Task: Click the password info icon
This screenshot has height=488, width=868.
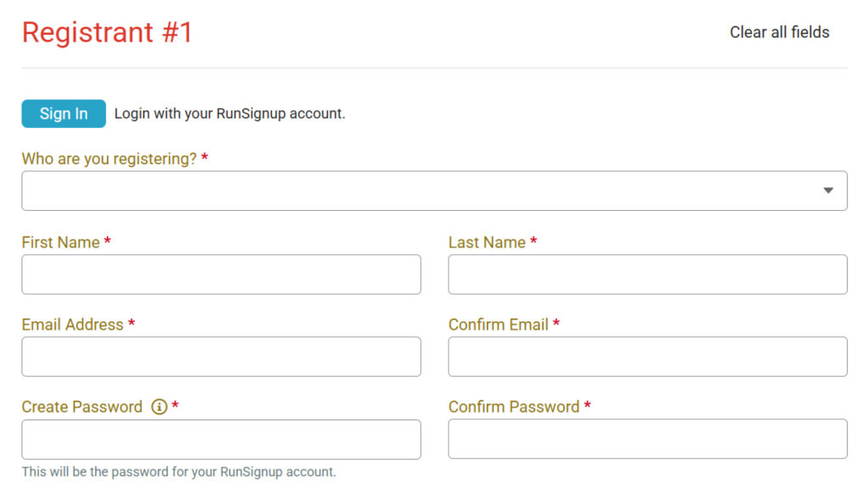Action: coord(159,407)
